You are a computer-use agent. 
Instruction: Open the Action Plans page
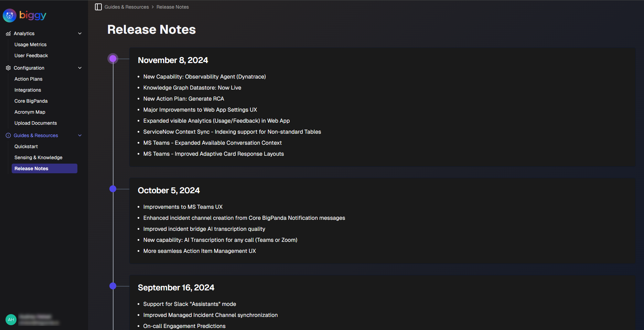[x=28, y=79]
